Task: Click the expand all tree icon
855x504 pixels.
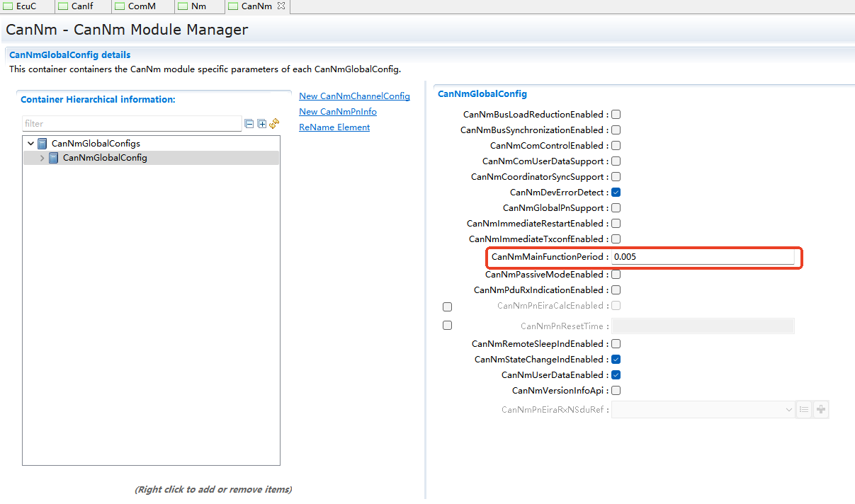Action: 261,124
